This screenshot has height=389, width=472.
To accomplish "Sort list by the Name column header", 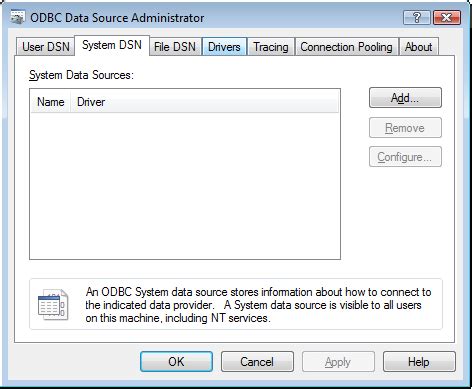I will [x=51, y=102].
